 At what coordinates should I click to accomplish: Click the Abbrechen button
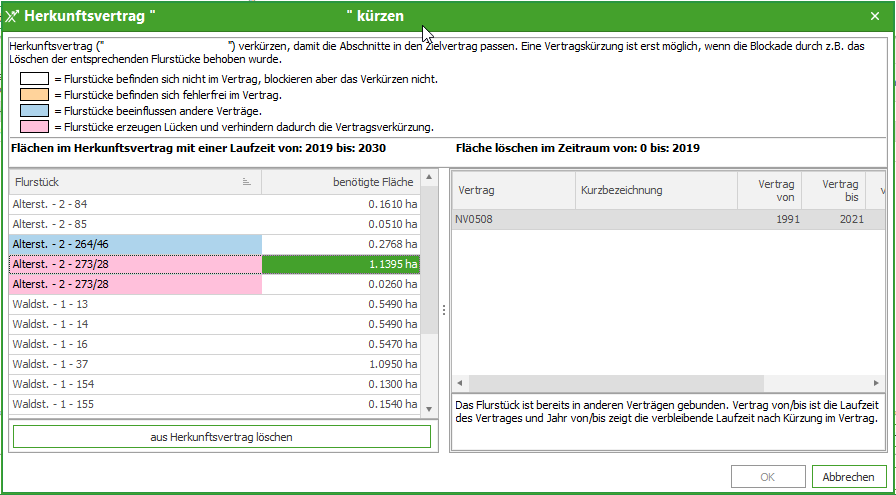(848, 477)
